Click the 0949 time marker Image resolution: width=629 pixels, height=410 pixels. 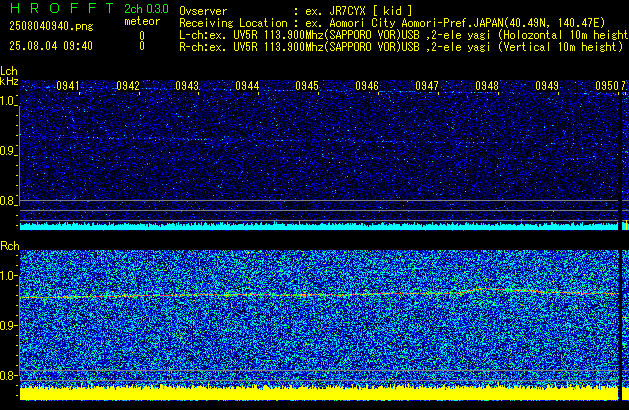click(547, 86)
